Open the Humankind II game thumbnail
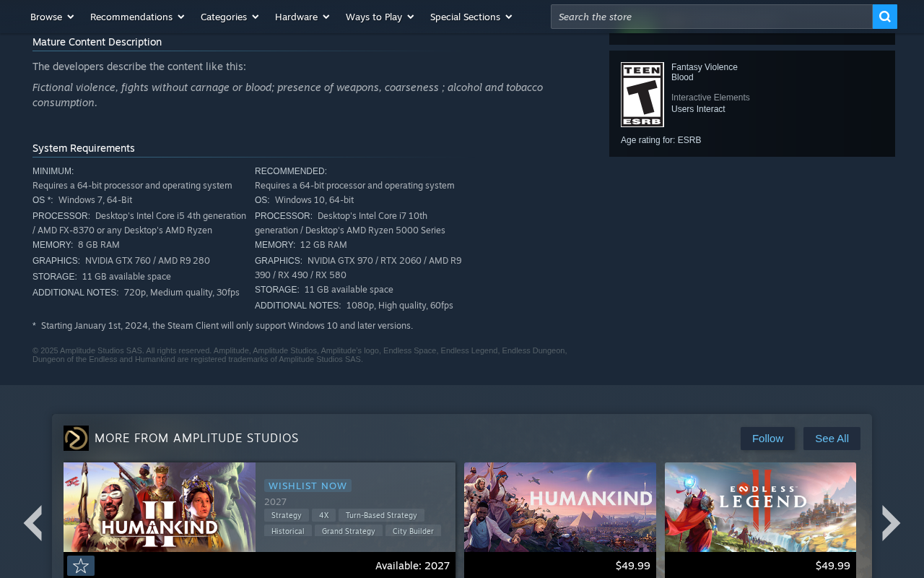924x578 pixels. 160,507
